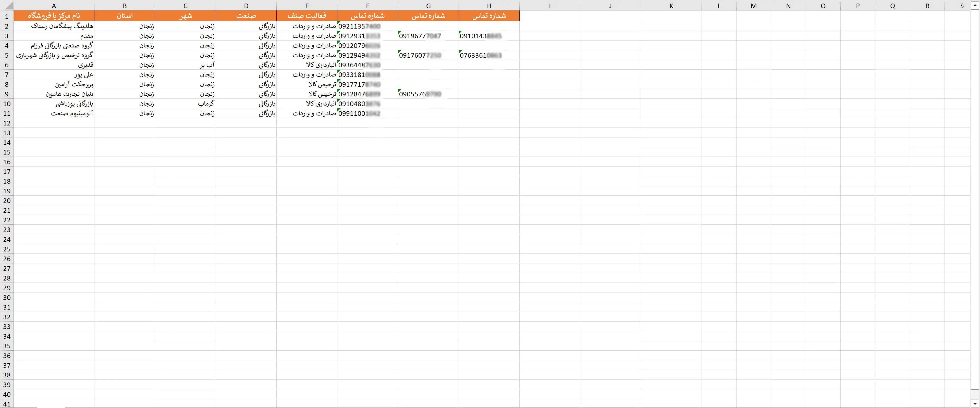This screenshot has width=980, height=408.
Task: Select phone cell starting 0933181
Action: click(x=367, y=74)
